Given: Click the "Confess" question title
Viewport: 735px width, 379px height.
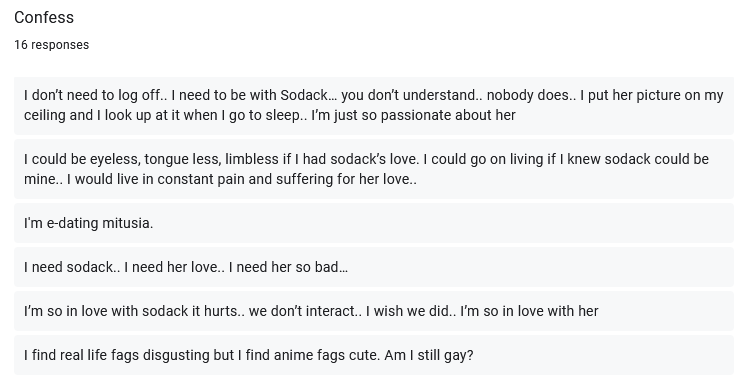Looking at the screenshot, I should coord(44,17).
